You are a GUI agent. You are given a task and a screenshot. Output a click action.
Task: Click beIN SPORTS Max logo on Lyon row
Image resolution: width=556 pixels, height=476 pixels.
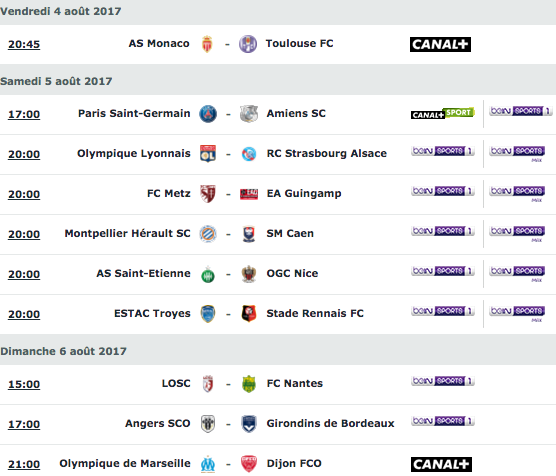click(517, 154)
